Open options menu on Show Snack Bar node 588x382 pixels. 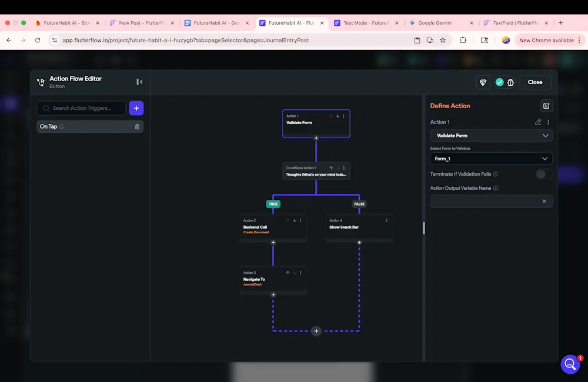tap(387, 220)
